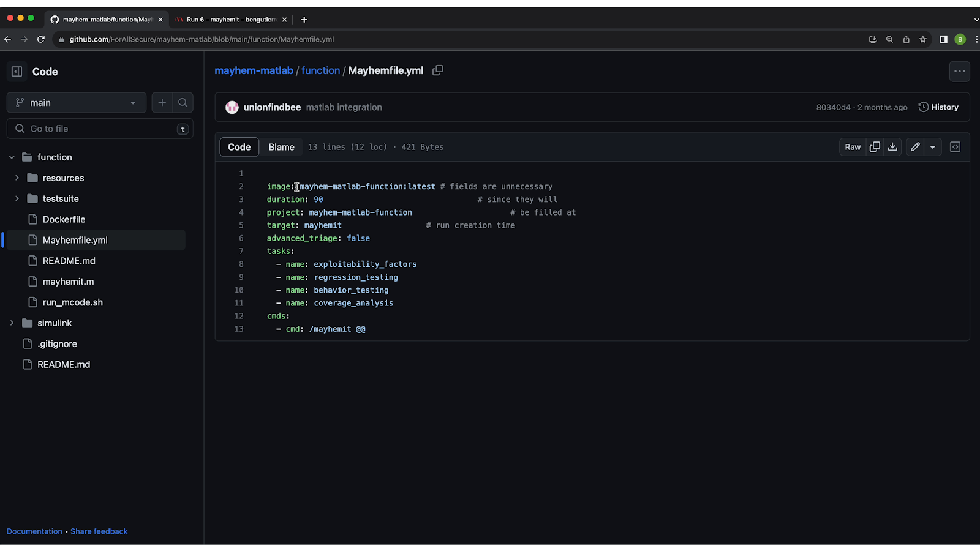The image size is (980, 551).
Task: Toggle the browser side panel icon
Action: [x=943, y=39]
